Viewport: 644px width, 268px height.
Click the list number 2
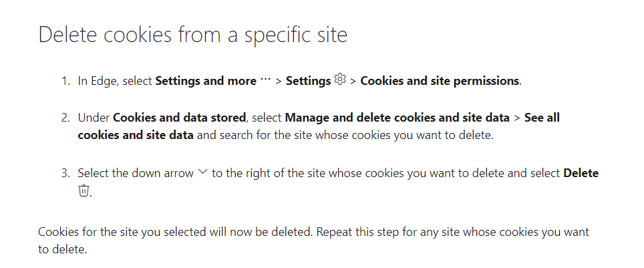[x=65, y=118]
